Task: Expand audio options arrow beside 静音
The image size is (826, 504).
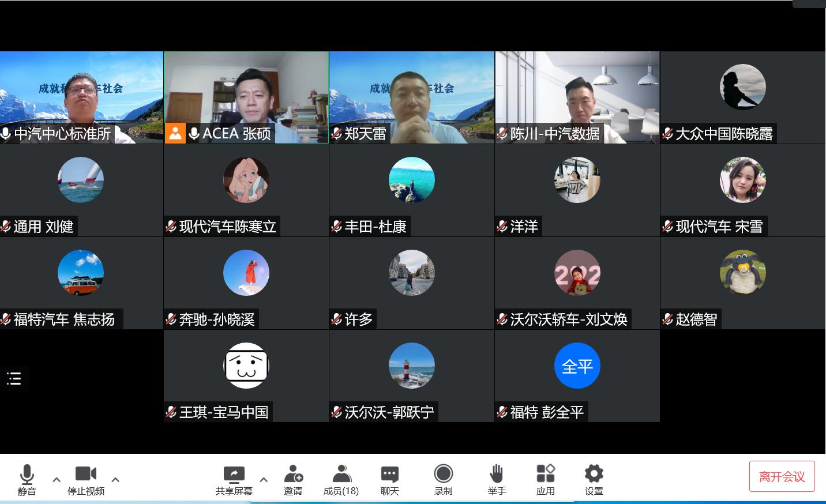Action: pyautogui.click(x=57, y=479)
